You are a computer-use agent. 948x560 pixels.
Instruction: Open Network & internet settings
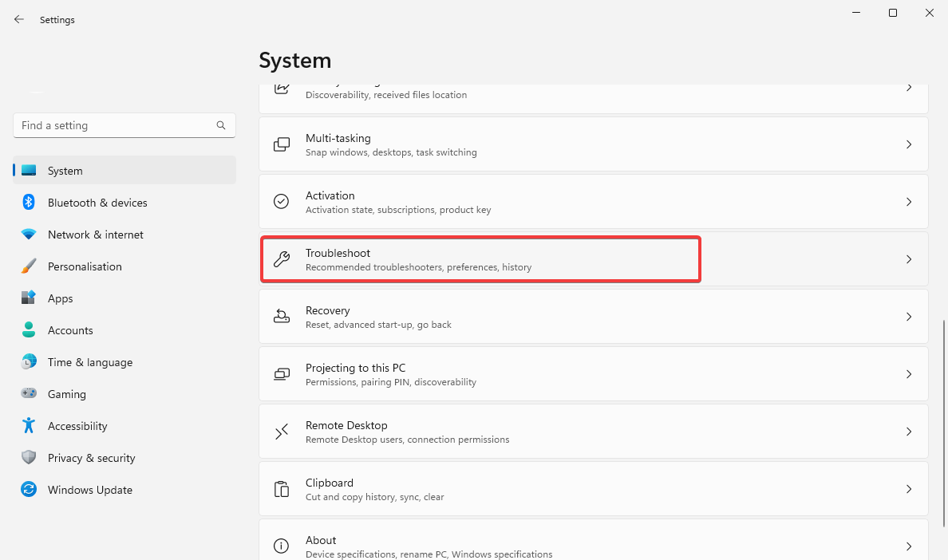[x=124, y=235]
